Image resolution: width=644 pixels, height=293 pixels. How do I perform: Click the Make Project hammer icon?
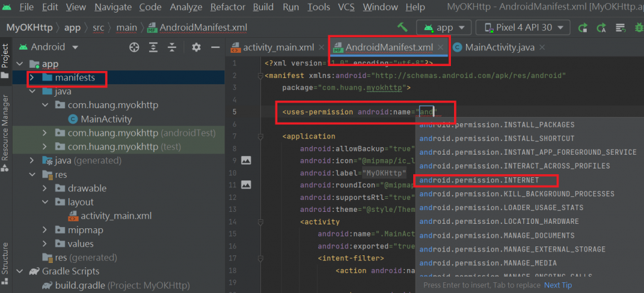point(402,28)
